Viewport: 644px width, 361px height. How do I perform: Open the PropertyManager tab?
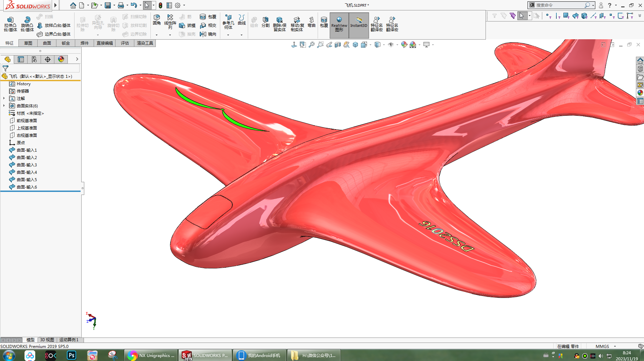(21, 59)
